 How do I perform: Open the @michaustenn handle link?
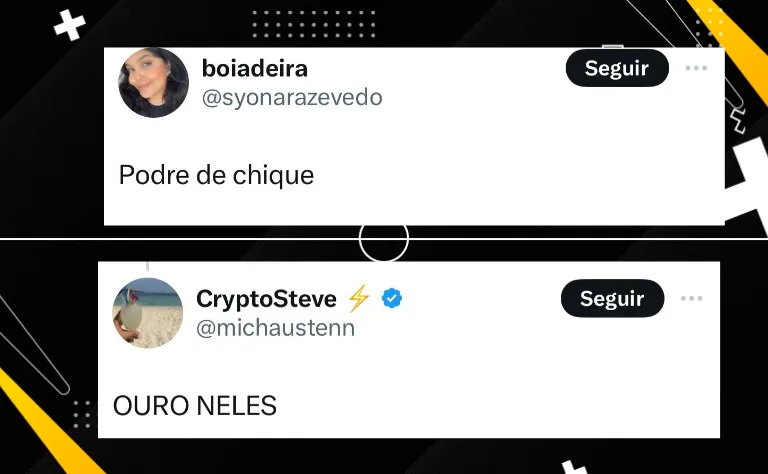[275, 328]
